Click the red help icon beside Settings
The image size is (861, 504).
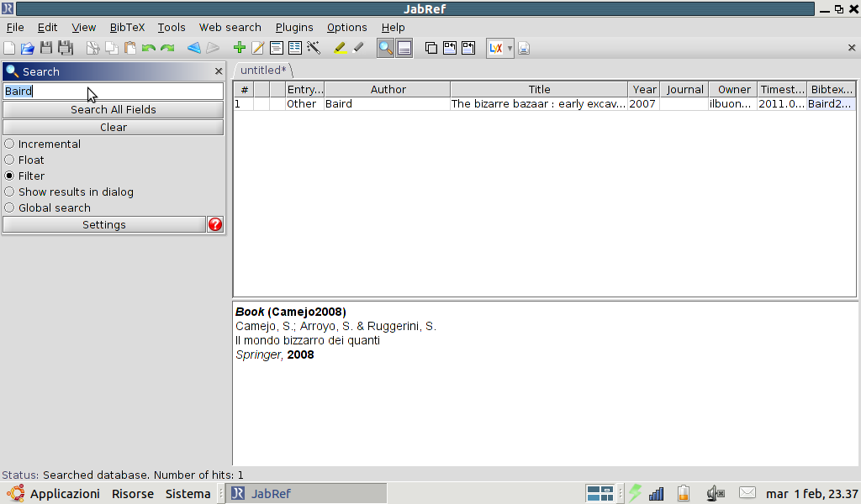215,224
